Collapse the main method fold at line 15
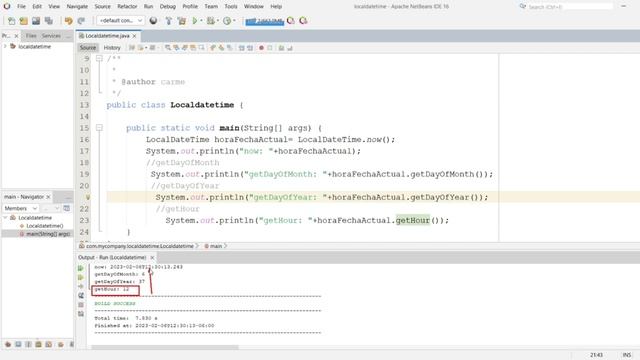 tap(99, 128)
